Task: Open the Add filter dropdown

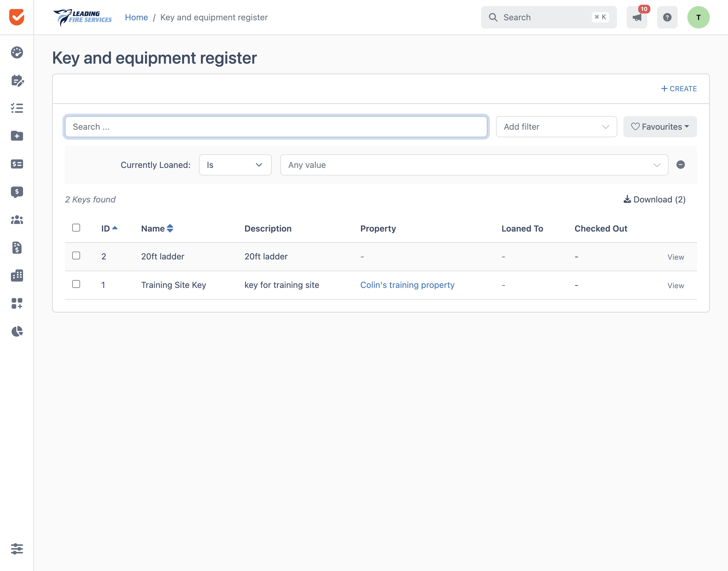Action: click(556, 127)
